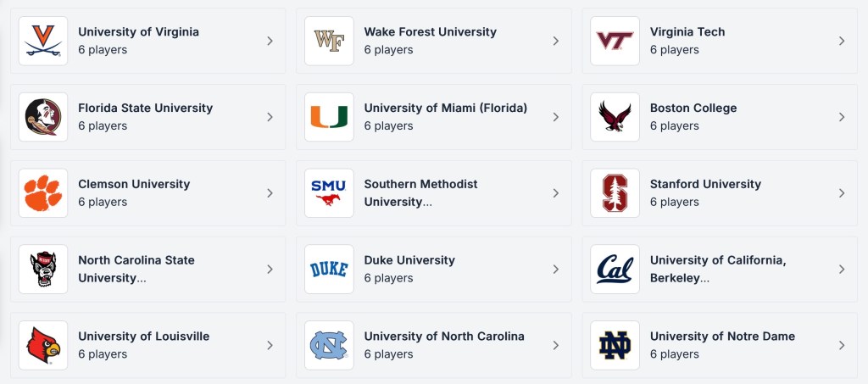The width and height of the screenshot is (868, 384).
Task: Click the Cal script logo thumbnail
Action: tap(615, 269)
